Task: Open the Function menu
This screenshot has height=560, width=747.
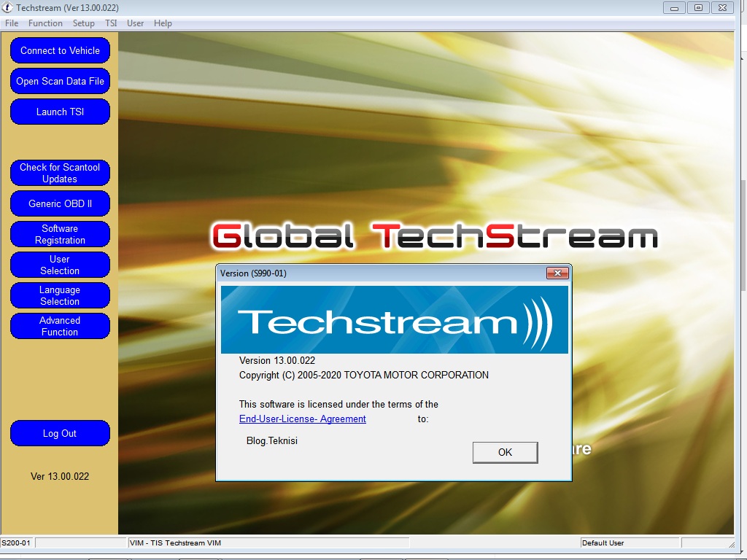Action: [45, 23]
